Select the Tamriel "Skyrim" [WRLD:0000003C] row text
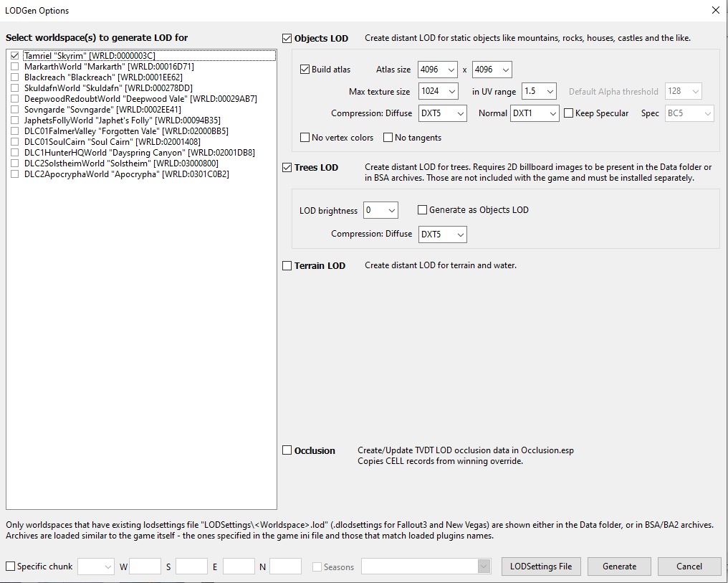 click(x=90, y=56)
